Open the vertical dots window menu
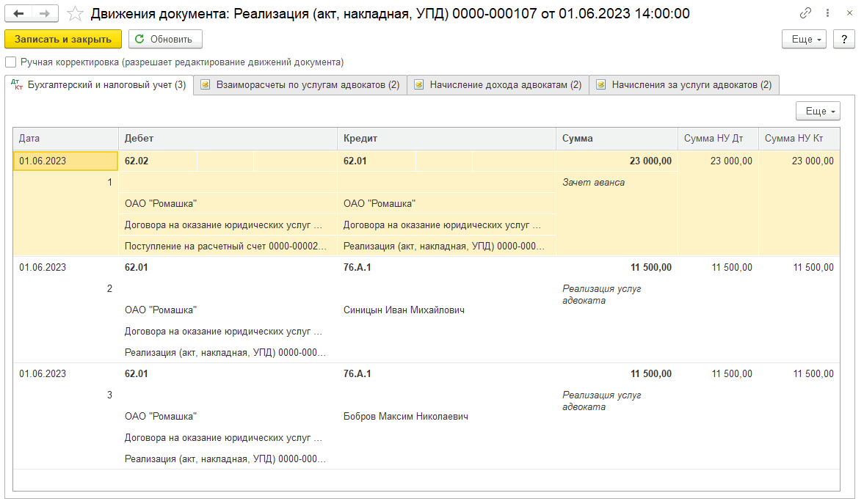 coord(829,14)
